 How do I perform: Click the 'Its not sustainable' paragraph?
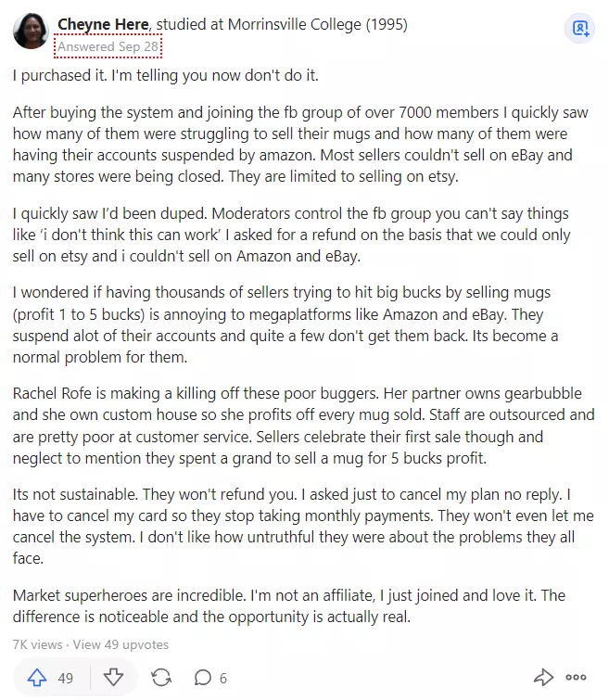pyautogui.click(x=304, y=527)
